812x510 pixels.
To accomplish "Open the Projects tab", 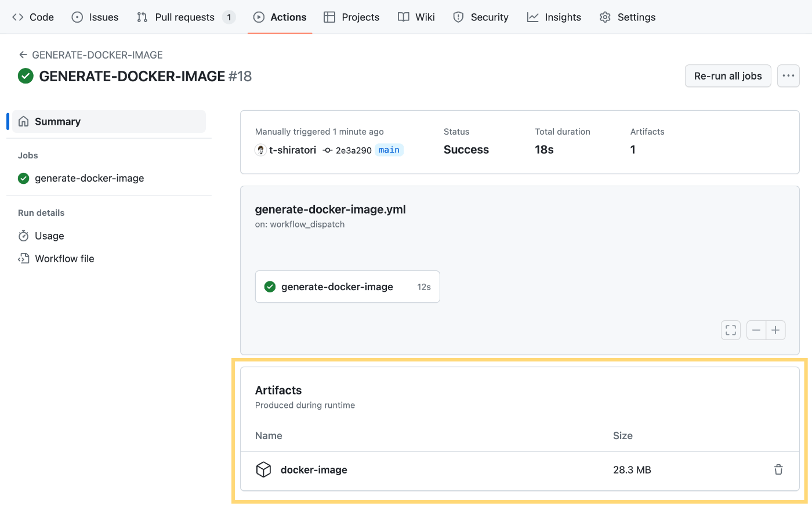I will pyautogui.click(x=351, y=17).
